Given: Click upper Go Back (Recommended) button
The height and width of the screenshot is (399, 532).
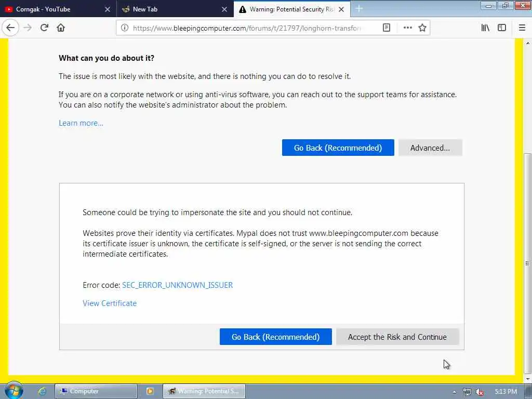Looking at the screenshot, I should coord(338,148).
